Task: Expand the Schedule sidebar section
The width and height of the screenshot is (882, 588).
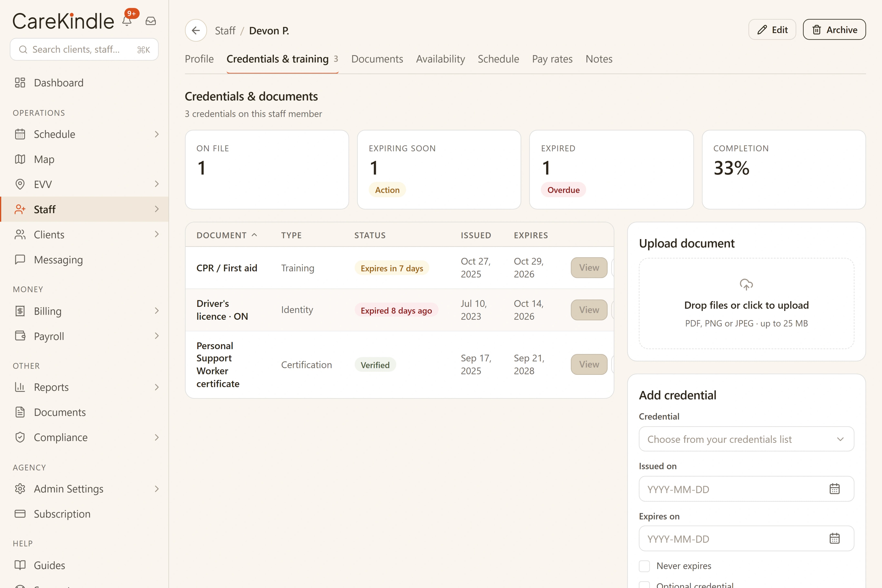Action: 157,134
